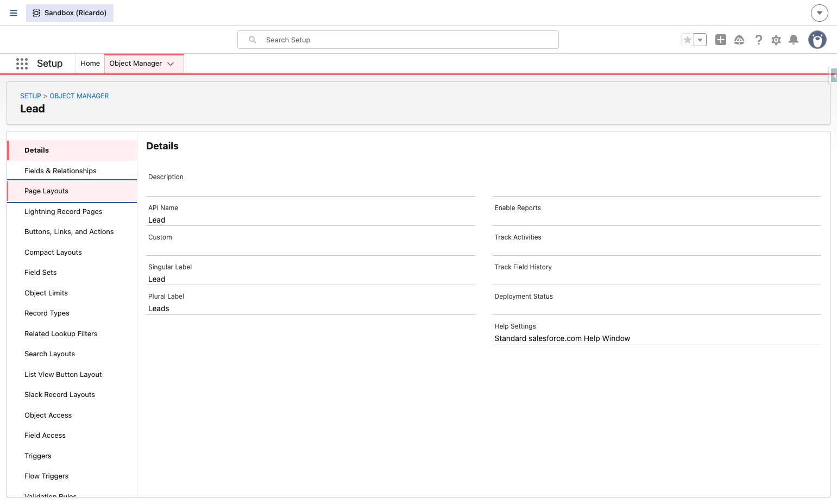Open Field Sets
The height and width of the screenshot is (504, 837).
[x=72, y=273]
